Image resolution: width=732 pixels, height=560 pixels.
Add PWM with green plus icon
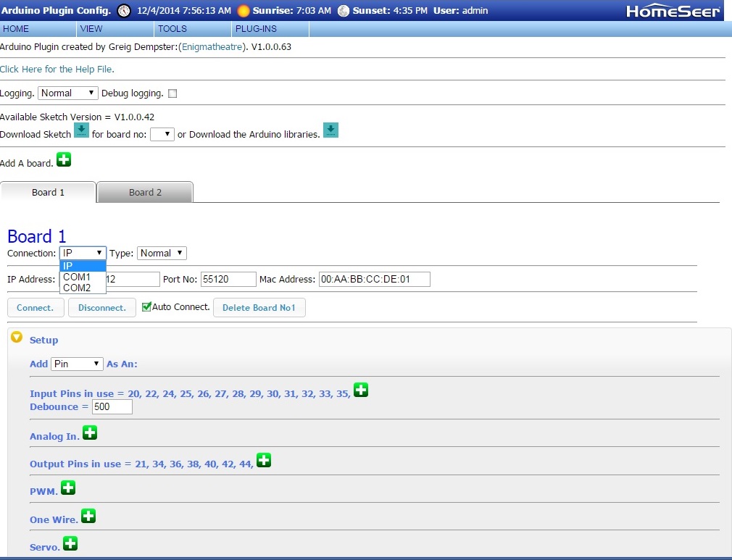(x=68, y=488)
